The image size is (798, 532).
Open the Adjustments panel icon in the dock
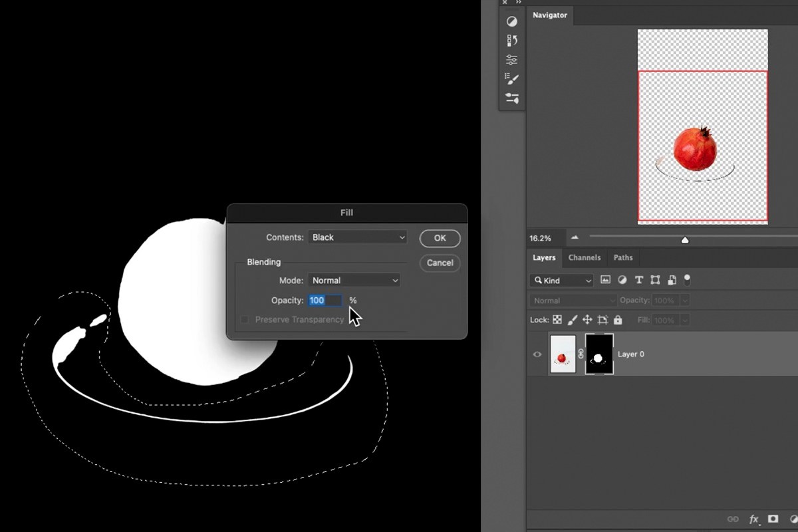pyautogui.click(x=511, y=21)
